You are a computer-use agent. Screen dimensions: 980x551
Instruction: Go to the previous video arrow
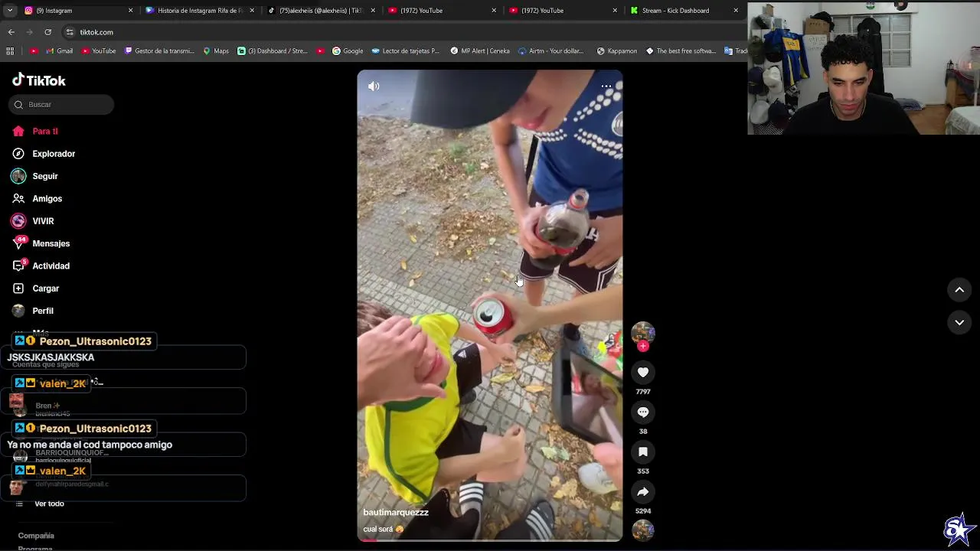pos(959,289)
